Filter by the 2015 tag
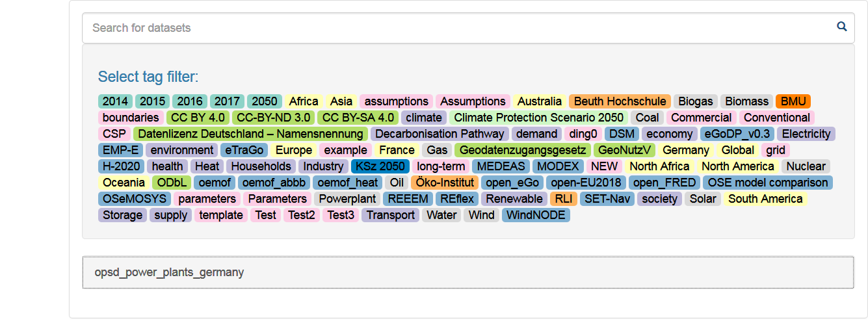Viewport: 868px width, 332px height. 153,101
